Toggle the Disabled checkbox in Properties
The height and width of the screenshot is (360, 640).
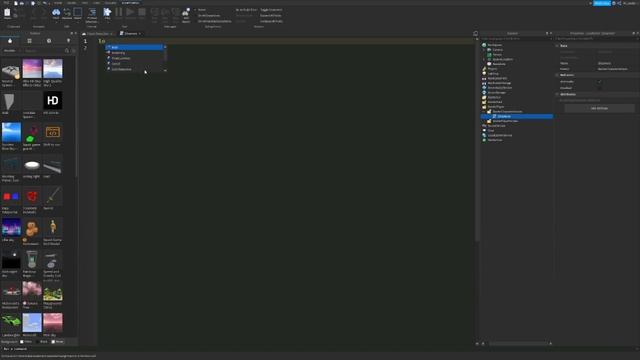(x=600, y=88)
